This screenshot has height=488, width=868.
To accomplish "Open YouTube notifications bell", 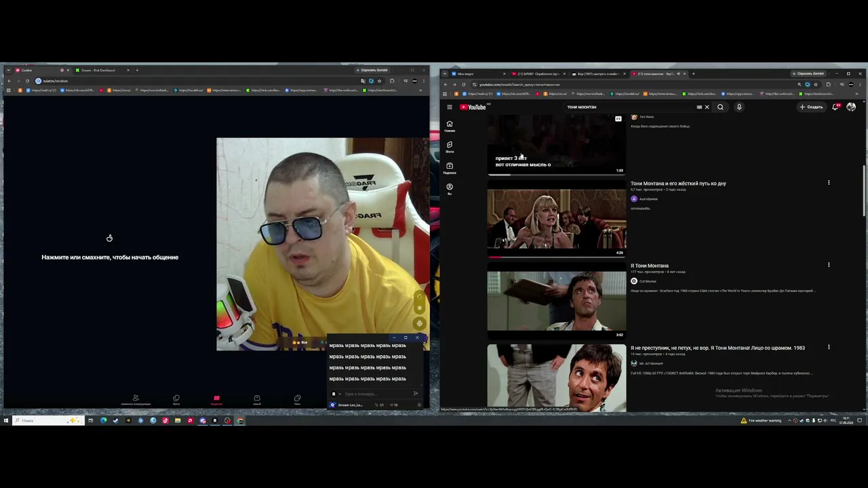I will pos(835,107).
